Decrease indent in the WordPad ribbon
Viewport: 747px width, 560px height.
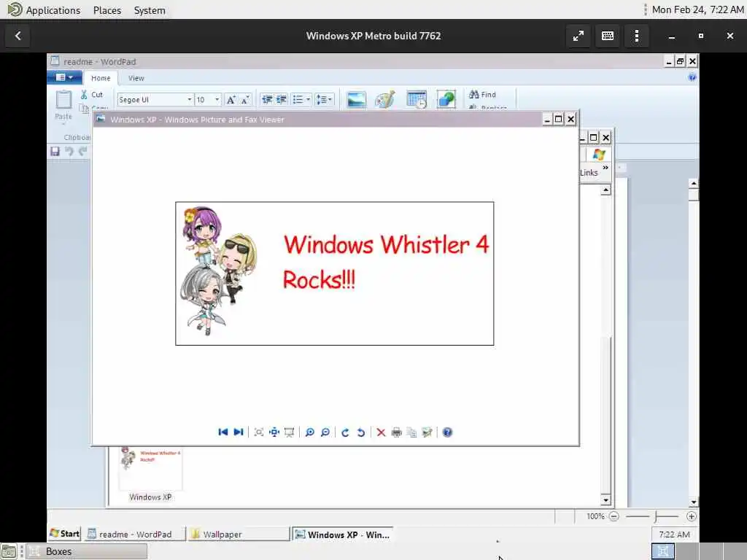[x=267, y=99]
